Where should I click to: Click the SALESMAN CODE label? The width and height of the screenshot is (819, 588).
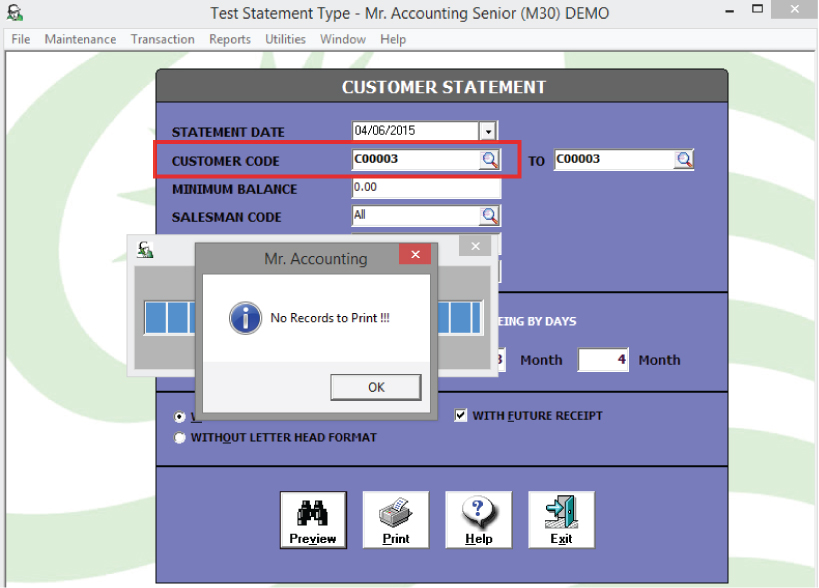click(x=227, y=217)
